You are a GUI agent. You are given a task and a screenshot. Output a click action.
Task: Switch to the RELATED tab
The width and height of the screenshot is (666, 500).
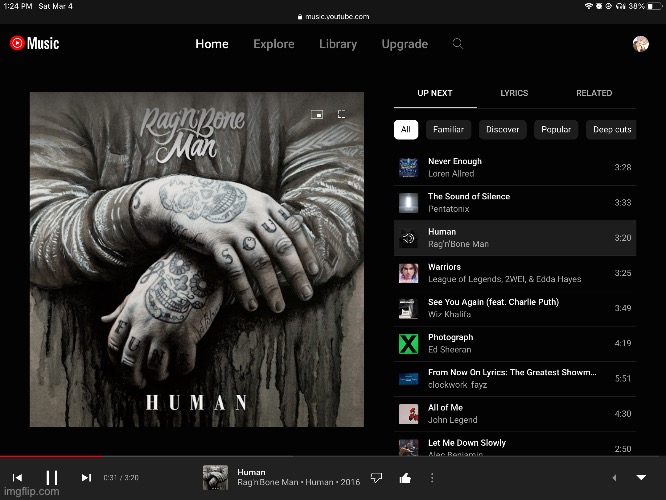[594, 93]
